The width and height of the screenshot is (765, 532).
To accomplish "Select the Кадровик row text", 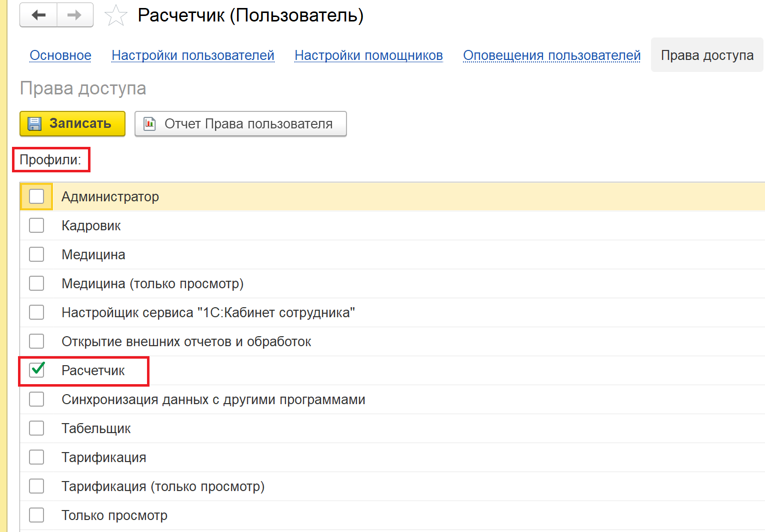I will pyautogui.click(x=91, y=226).
